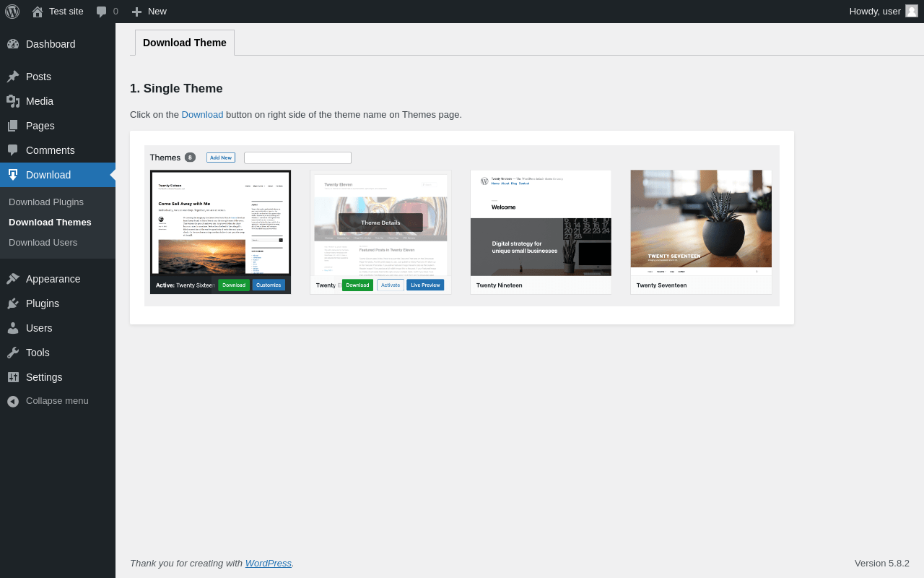Click the Settings sliders icon

pos(13,377)
